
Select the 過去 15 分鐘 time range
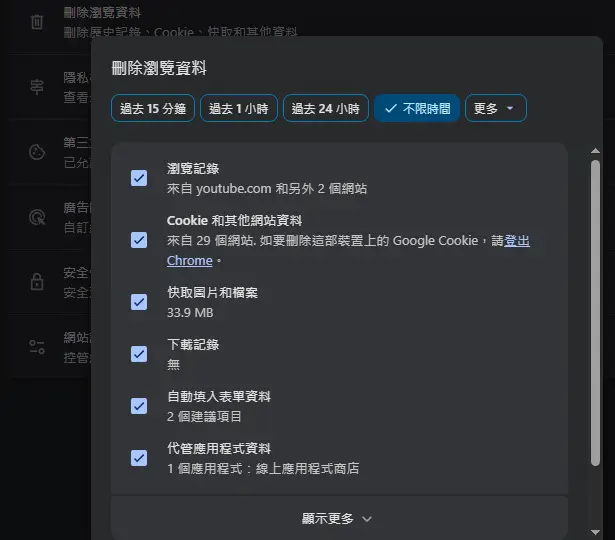tap(153, 108)
